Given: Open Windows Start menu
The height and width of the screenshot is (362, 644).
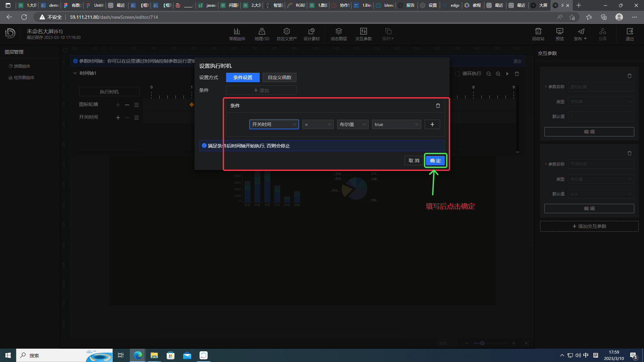Looking at the screenshot, I should [x=8, y=355].
